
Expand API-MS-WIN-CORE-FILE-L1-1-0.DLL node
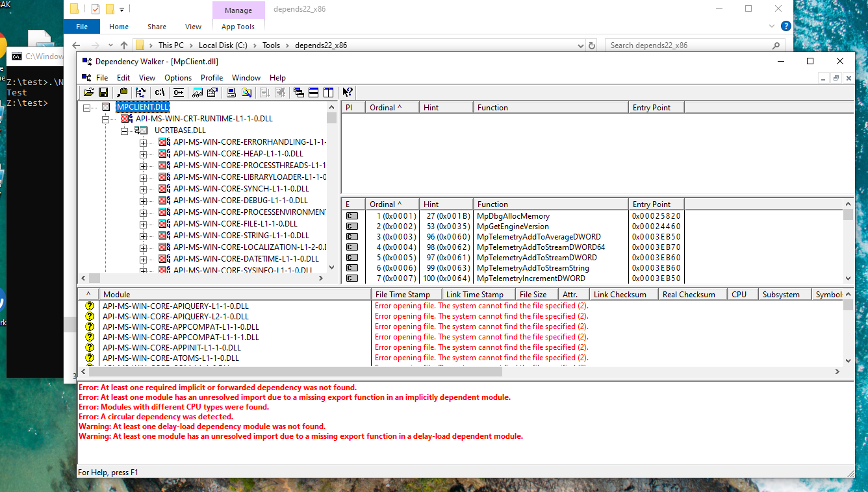click(144, 224)
